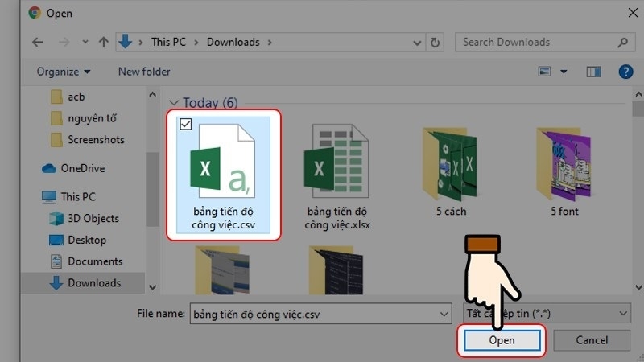Select OneDrive in the navigation pane
Image resolution: width=644 pixels, height=362 pixels.
(x=82, y=168)
